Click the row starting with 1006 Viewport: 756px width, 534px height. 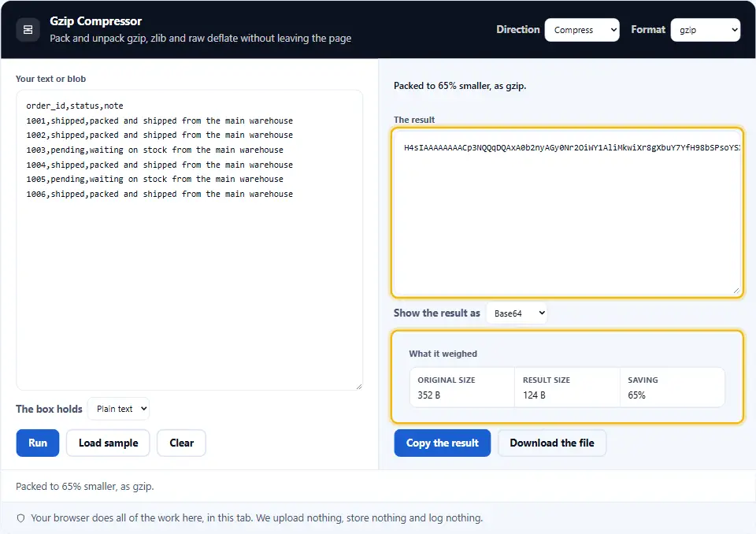coord(160,194)
